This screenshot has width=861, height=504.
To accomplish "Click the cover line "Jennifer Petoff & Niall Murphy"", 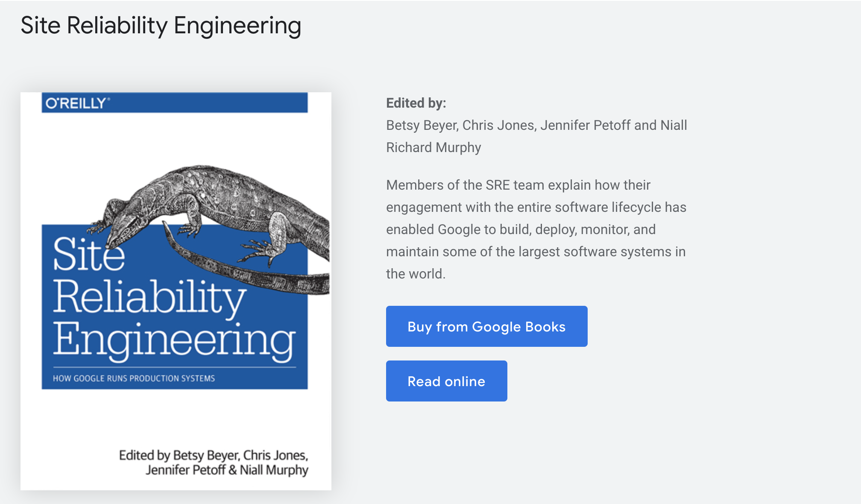I will coord(227,470).
